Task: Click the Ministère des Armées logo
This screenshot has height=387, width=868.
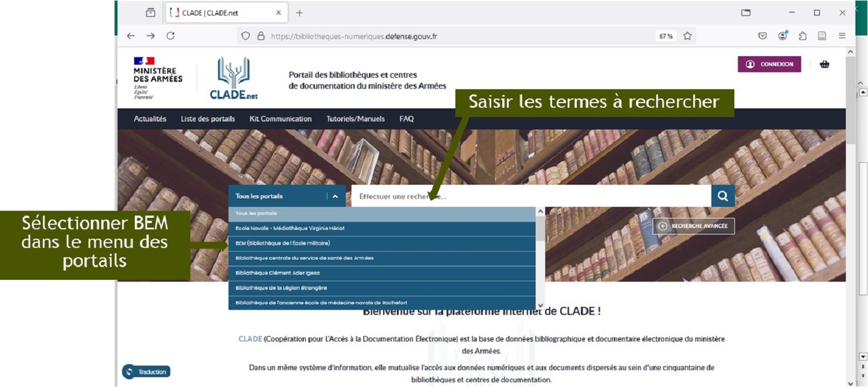Action: click(157, 78)
